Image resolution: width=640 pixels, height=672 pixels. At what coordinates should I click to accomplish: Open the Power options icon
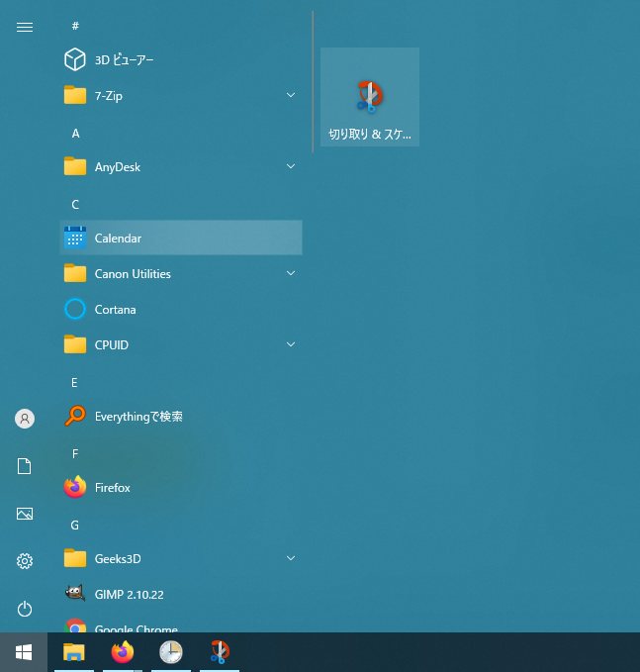[x=25, y=609]
